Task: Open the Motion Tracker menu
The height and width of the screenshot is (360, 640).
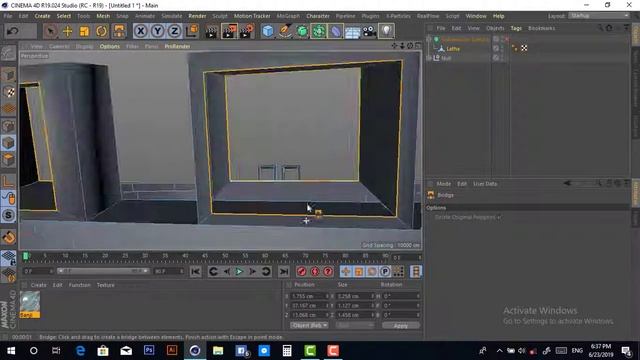Action: pos(252,16)
